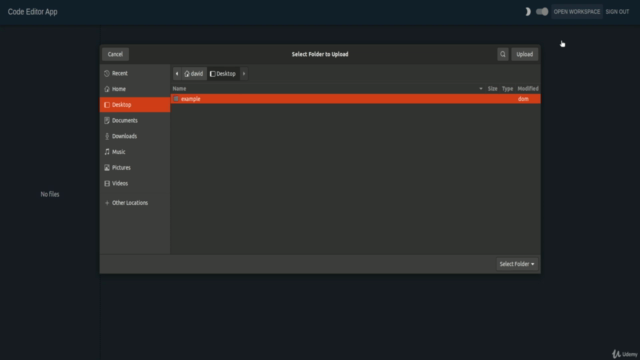The width and height of the screenshot is (640, 360).
Task: Click the Recent clock icon
Action: click(x=107, y=73)
